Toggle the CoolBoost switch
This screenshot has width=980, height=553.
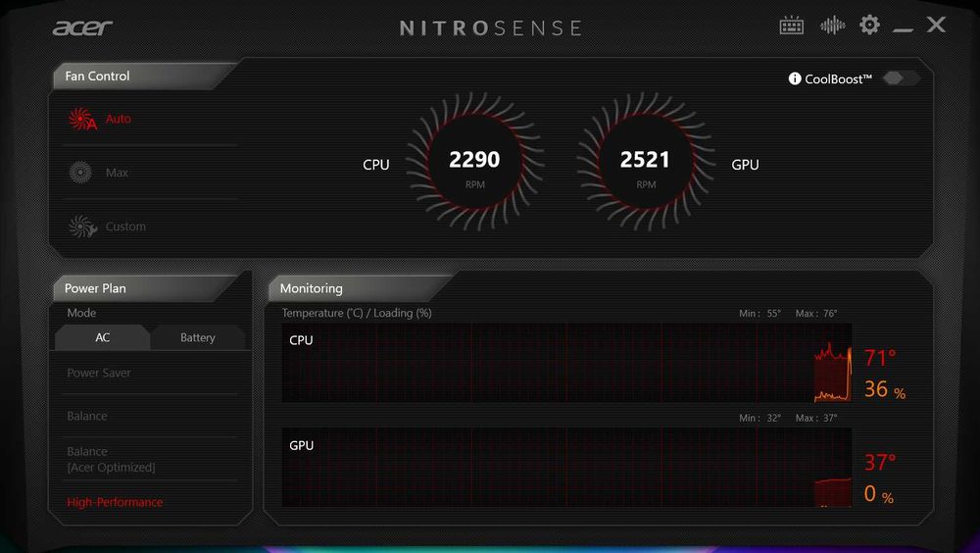pos(902,78)
